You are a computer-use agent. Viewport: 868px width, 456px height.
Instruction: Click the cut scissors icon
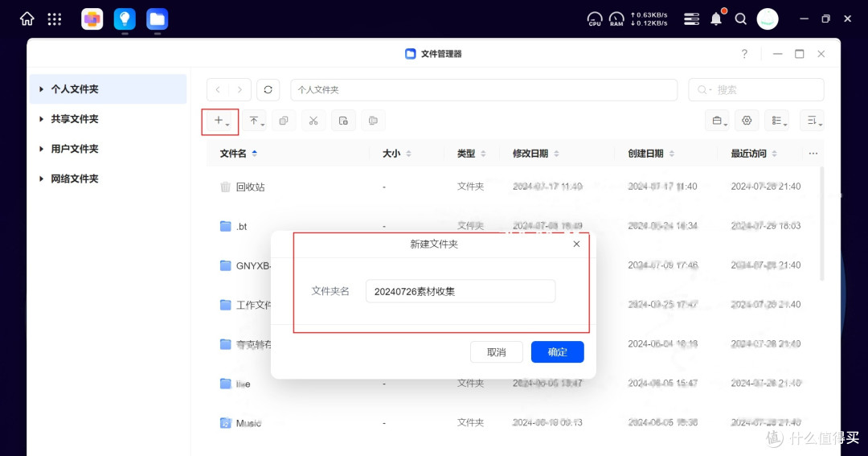[x=313, y=121]
